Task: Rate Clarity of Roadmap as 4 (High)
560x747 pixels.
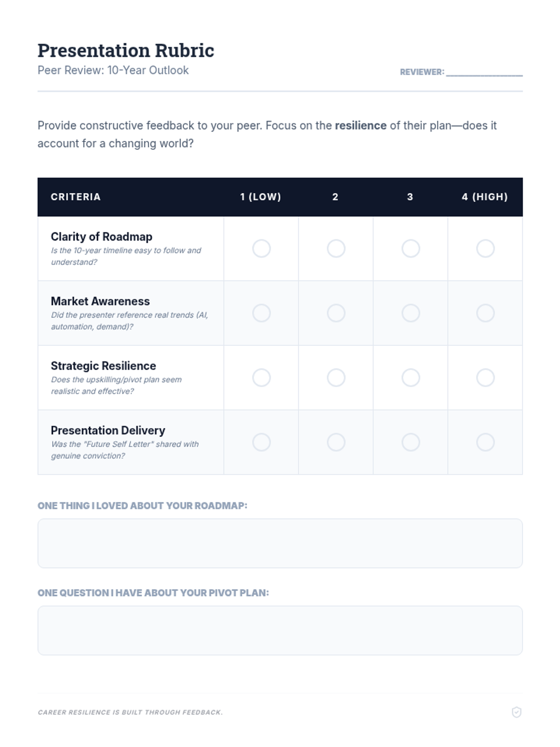Action: click(485, 248)
